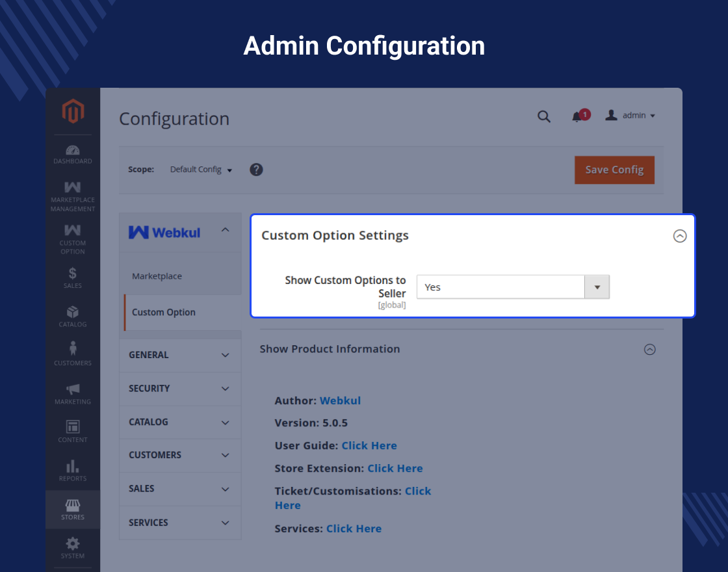
Task: Open the Stores sidebar menu
Action: (72, 510)
